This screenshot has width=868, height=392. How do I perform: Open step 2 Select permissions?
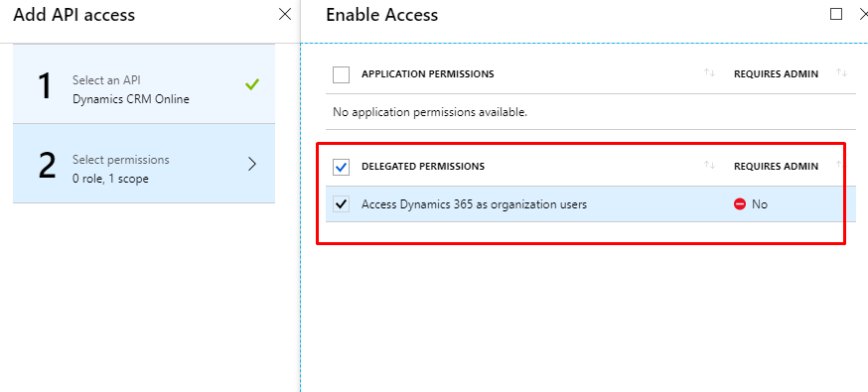(x=144, y=164)
